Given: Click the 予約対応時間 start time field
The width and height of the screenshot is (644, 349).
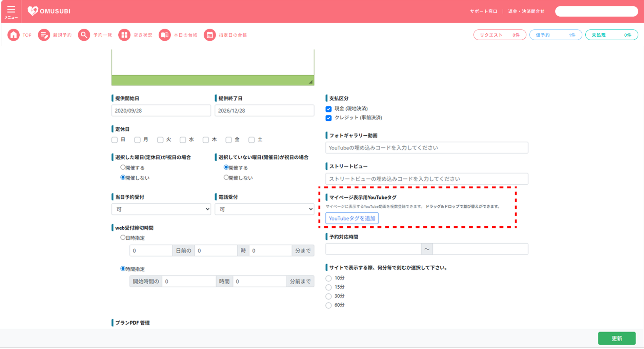Looking at the screenshot, I should 373,249.
